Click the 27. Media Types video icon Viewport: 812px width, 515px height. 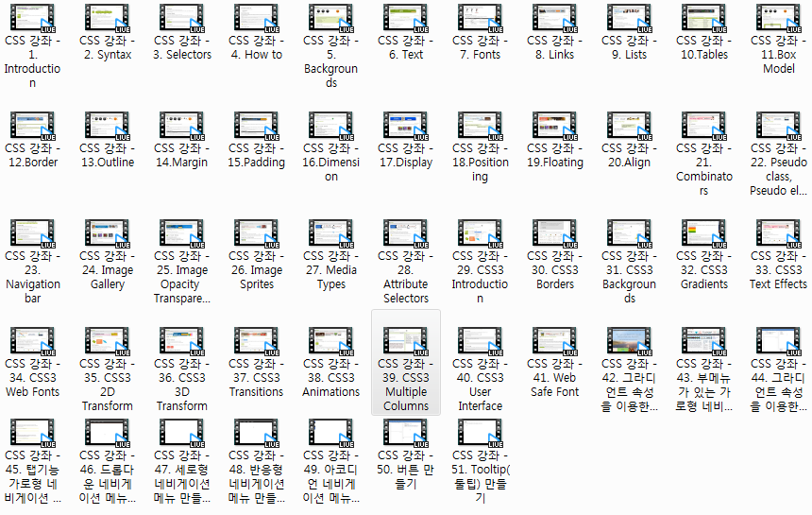(330, 233)
